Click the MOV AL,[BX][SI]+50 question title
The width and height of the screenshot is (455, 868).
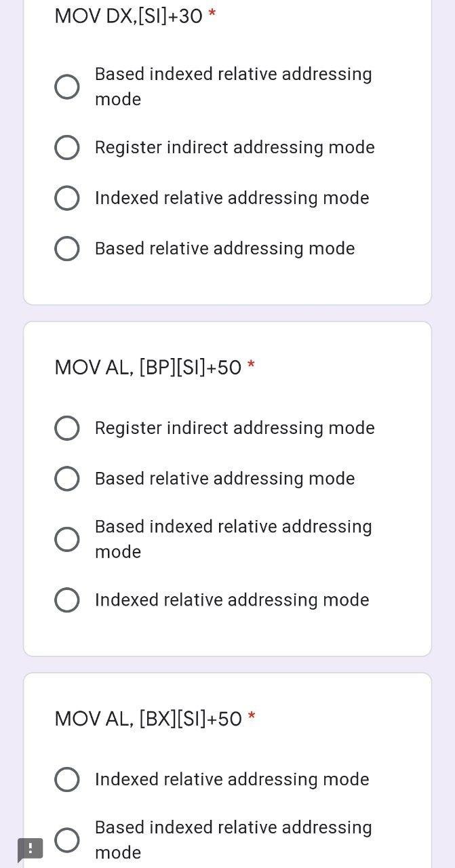coord(149,718)
